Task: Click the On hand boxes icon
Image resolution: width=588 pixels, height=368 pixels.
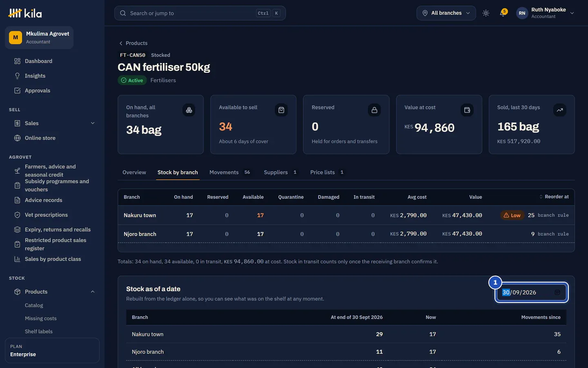Action: (189, 110)
